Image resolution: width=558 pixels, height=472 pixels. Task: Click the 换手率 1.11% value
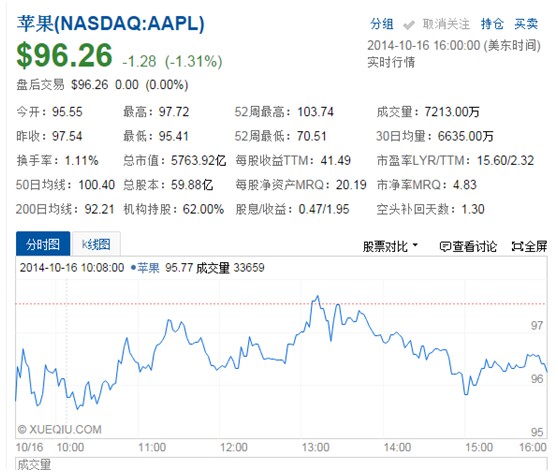(81, 161)
